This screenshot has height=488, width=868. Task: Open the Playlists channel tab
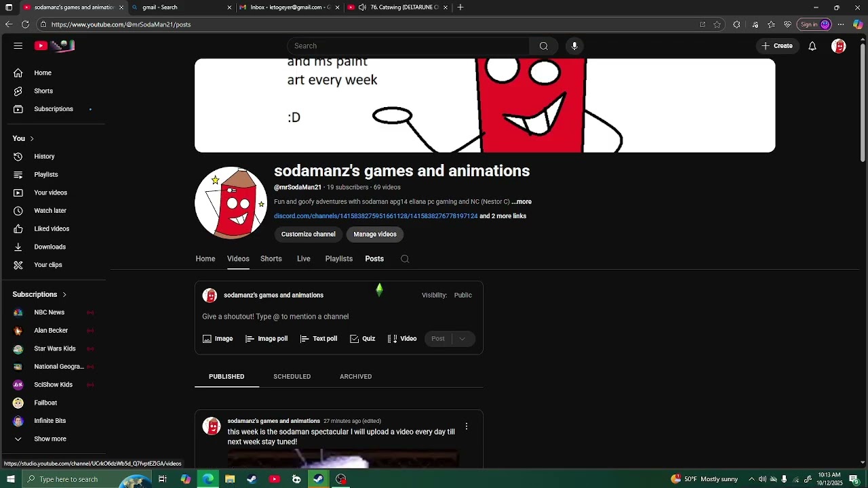point(339,259)
